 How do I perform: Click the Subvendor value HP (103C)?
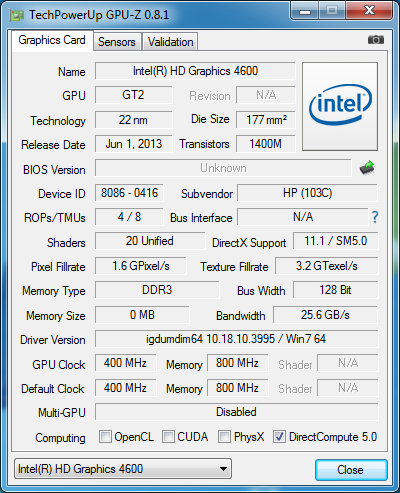[x=307, y=193]
